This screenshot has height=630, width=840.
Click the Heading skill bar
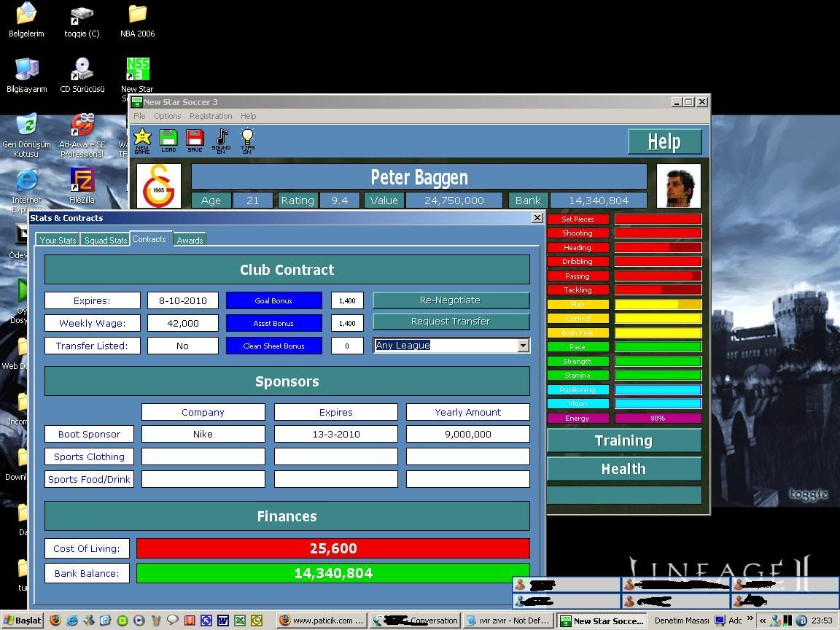[x=658, y=247]
